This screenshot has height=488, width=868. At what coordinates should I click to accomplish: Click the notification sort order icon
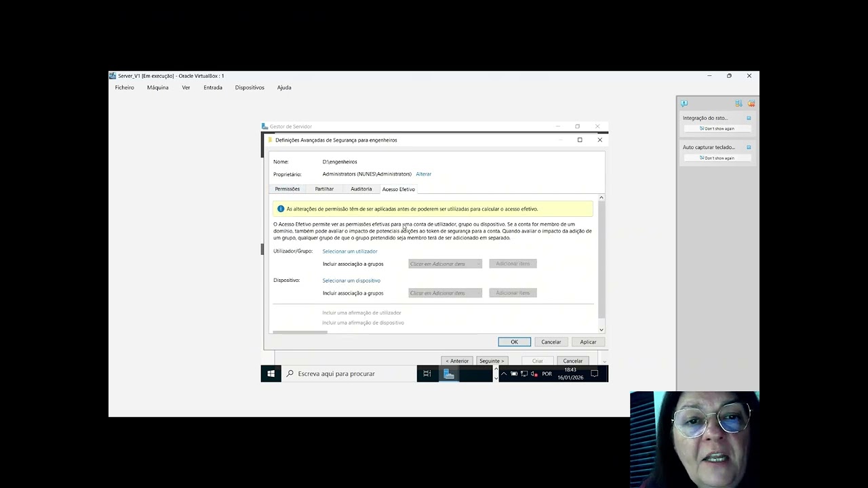tap(738, 104)
